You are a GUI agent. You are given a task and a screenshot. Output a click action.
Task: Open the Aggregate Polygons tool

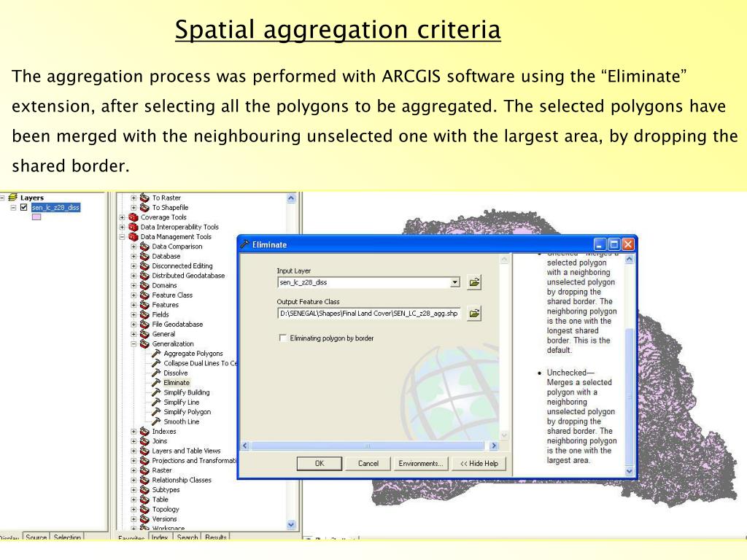click(x=193, y=354)
